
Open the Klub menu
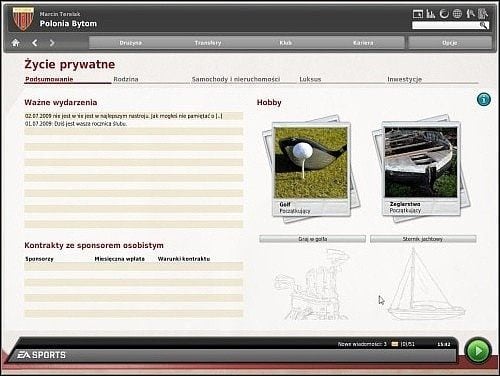pos(286,43)
